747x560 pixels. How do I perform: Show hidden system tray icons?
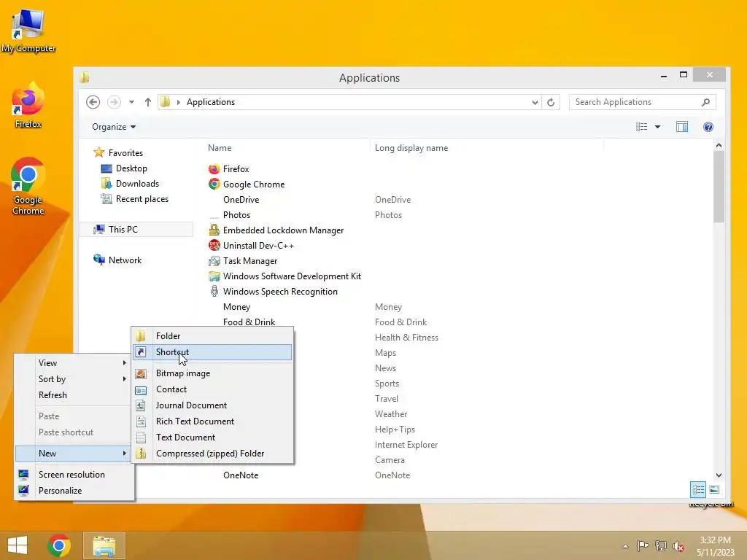pyautogui.click(x=625, y=546)
